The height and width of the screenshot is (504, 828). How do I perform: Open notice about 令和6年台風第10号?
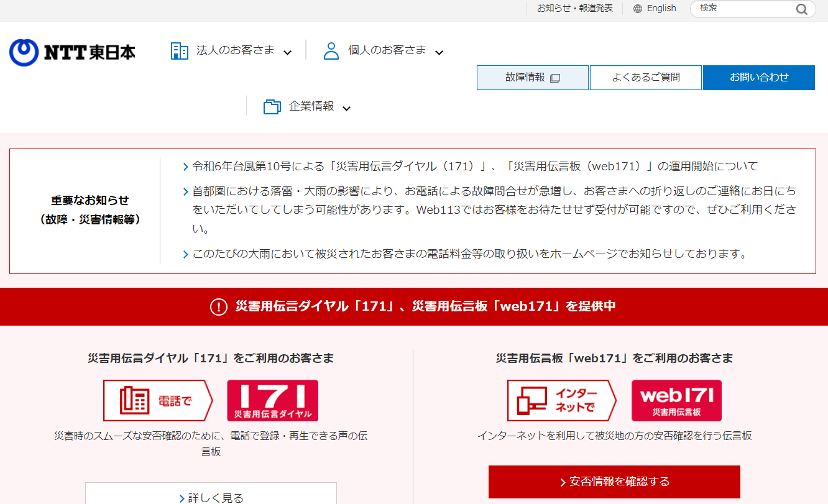[x=475, y=167]
